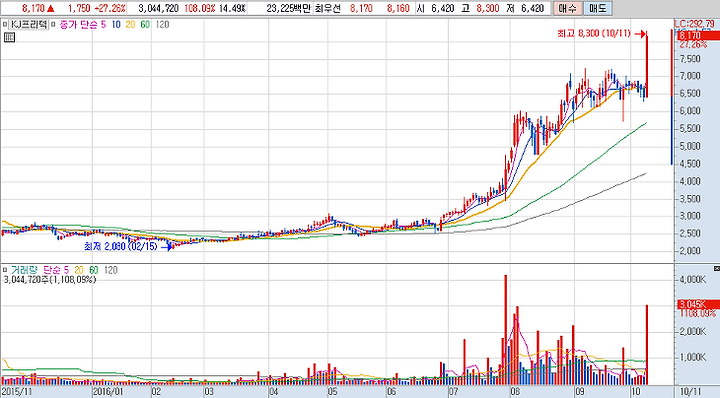Click the 4,000K volume axis label
The width and height of the screenshot is (720, 398).
pos(692,279)
